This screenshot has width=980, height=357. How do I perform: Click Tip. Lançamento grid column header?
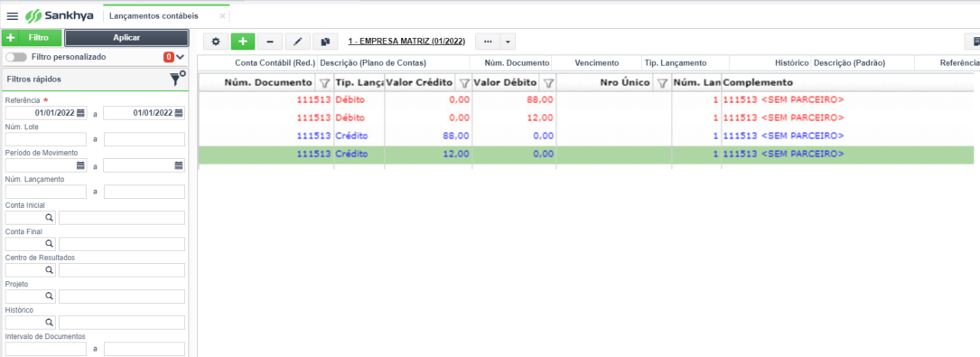tap(359, 82)
